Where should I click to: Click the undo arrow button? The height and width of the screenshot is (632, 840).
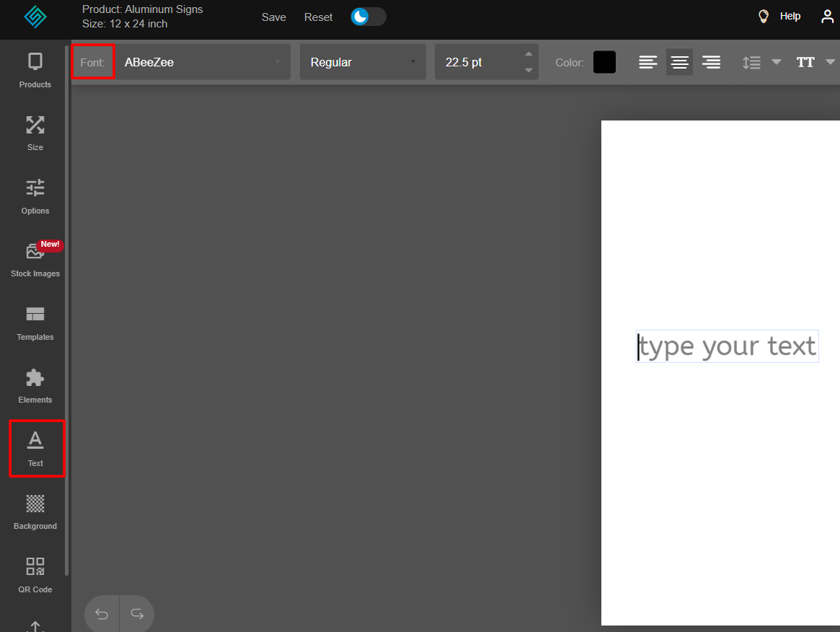(102, 614)
